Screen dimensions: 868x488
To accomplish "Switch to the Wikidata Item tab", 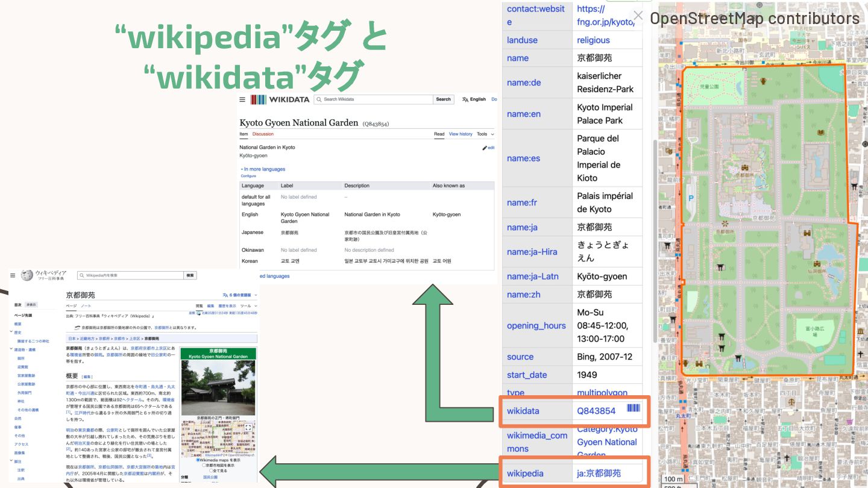I will [x=244, y=134].
